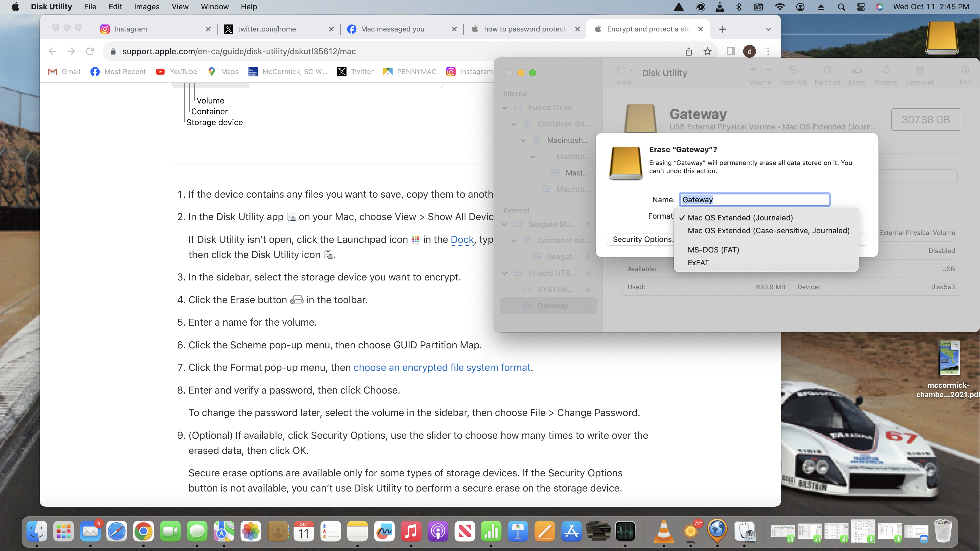Screen dimensions: 980x551
Task: Eject the Hitachi HTS drive
Action: click(x=588, y=273)
